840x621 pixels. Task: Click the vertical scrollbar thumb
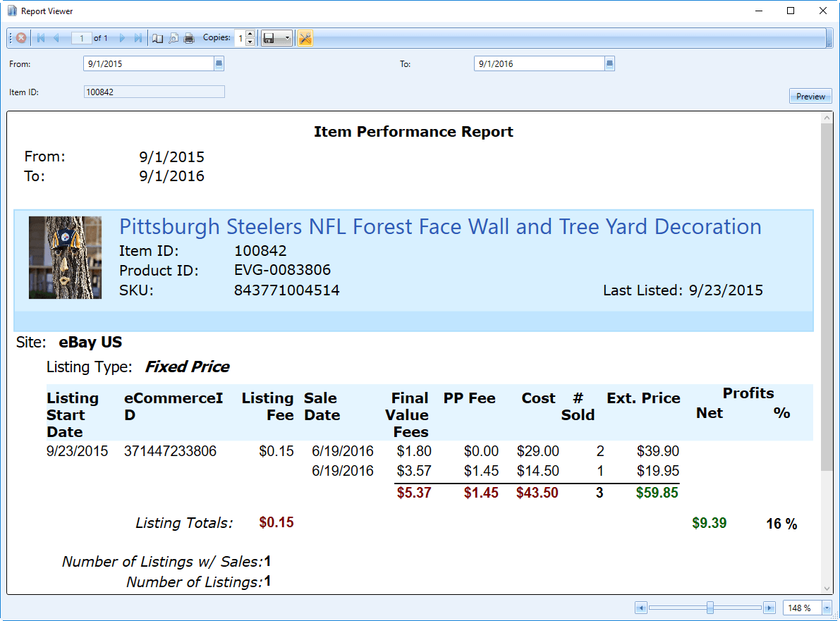point(827,297)
